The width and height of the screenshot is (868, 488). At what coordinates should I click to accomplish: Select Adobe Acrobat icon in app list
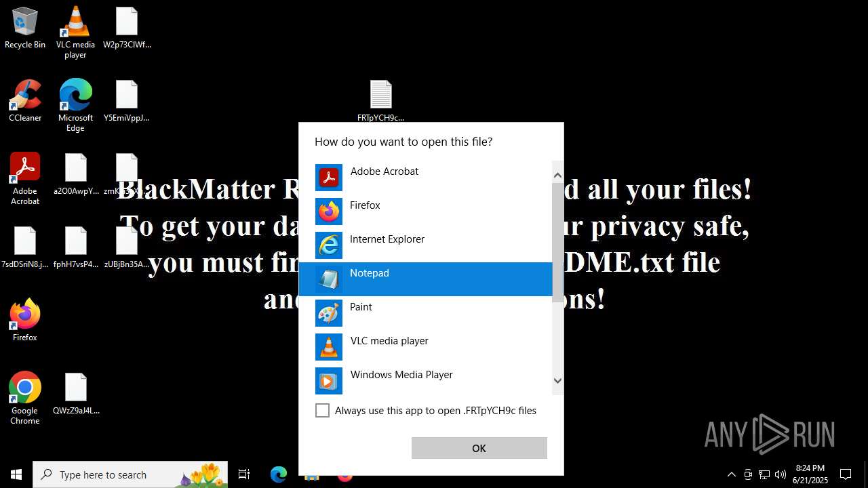(x=329, y=178)
